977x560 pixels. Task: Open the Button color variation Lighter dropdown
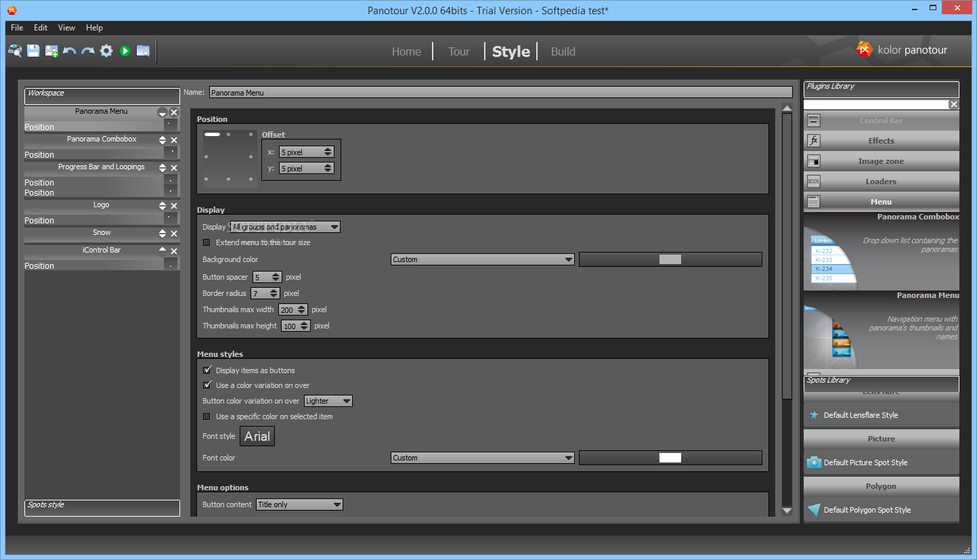328,401
